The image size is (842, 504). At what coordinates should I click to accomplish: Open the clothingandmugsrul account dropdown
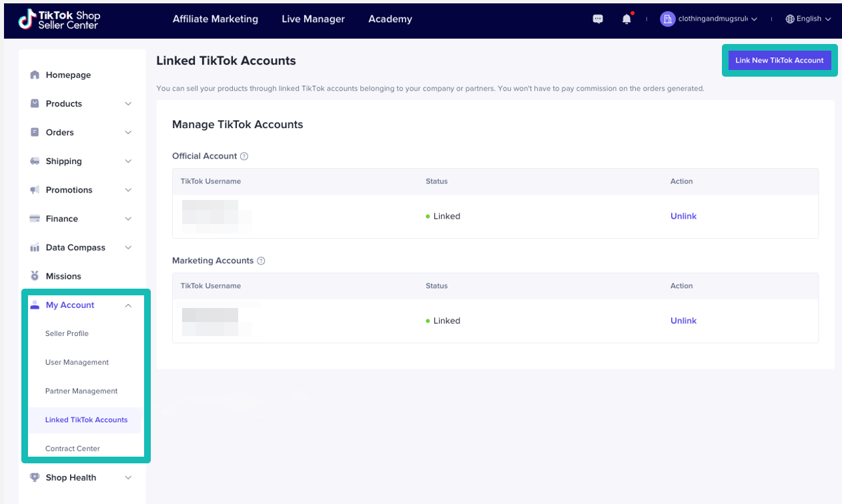709,19
